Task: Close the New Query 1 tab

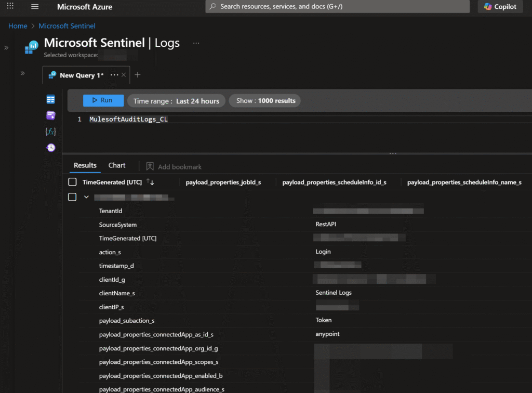Action: tap(124, 75)
